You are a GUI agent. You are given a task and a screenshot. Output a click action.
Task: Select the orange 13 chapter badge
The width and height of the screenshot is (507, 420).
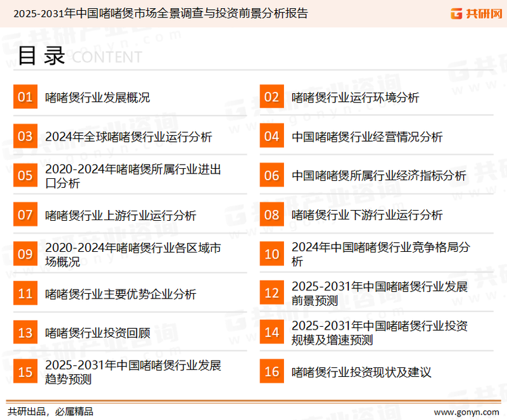(25, 332)
